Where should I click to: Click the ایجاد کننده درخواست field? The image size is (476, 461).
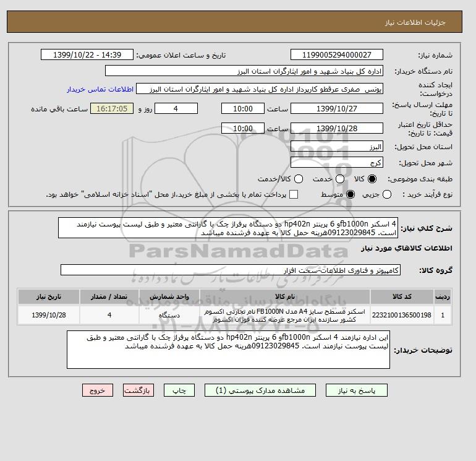click(260, 88)
